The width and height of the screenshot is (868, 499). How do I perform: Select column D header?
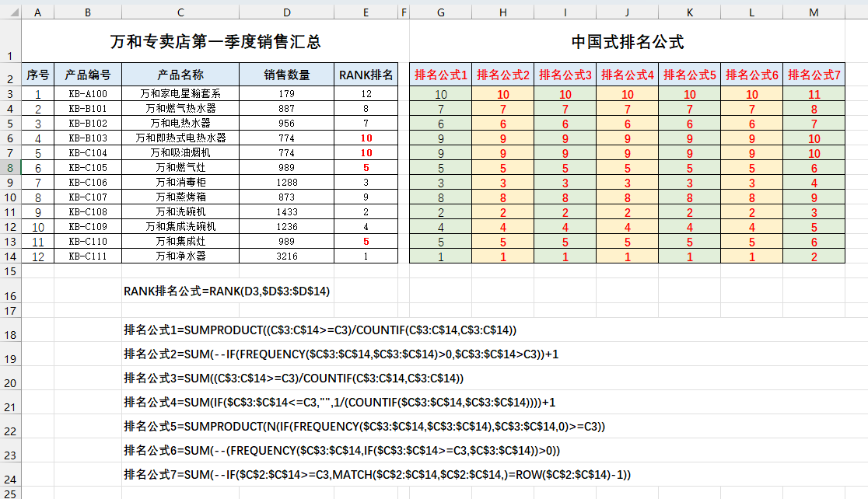[287, 12]
